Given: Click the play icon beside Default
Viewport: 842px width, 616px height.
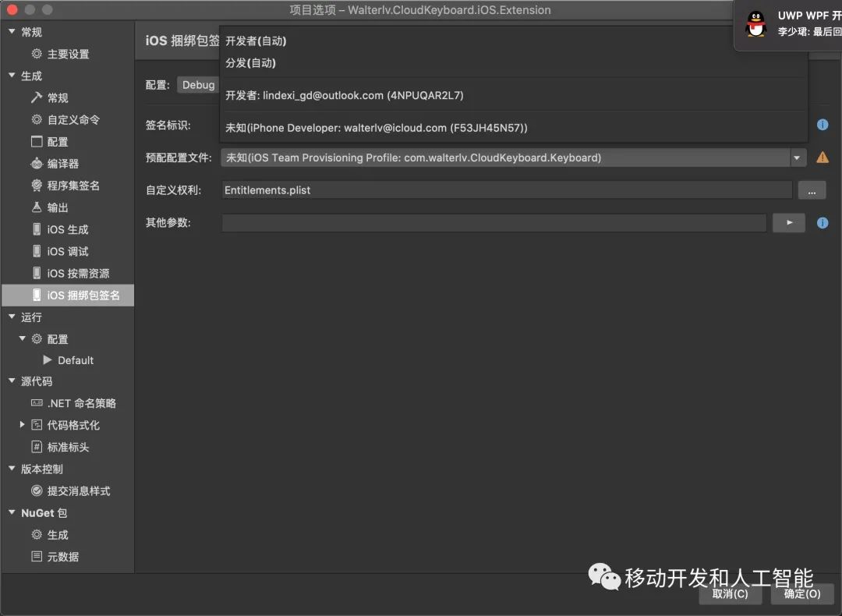Looking at the screenshot, I should point(48,359).
